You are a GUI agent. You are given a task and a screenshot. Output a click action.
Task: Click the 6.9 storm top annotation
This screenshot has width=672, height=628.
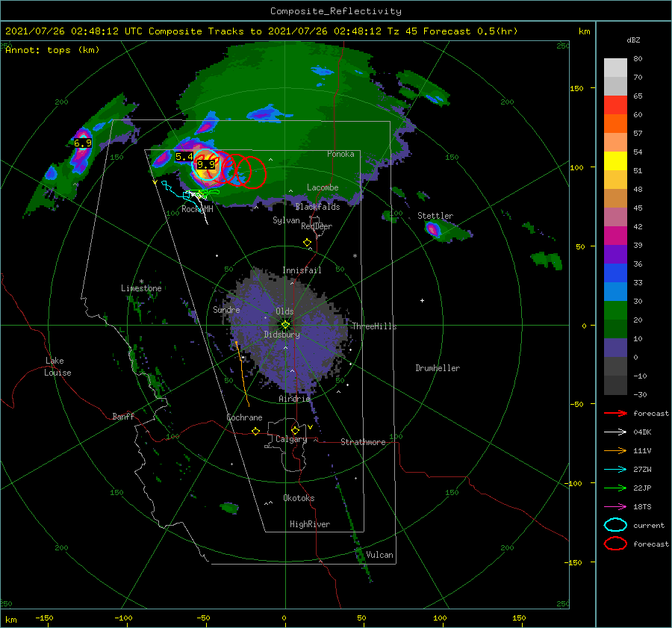(x=83, y=143)
